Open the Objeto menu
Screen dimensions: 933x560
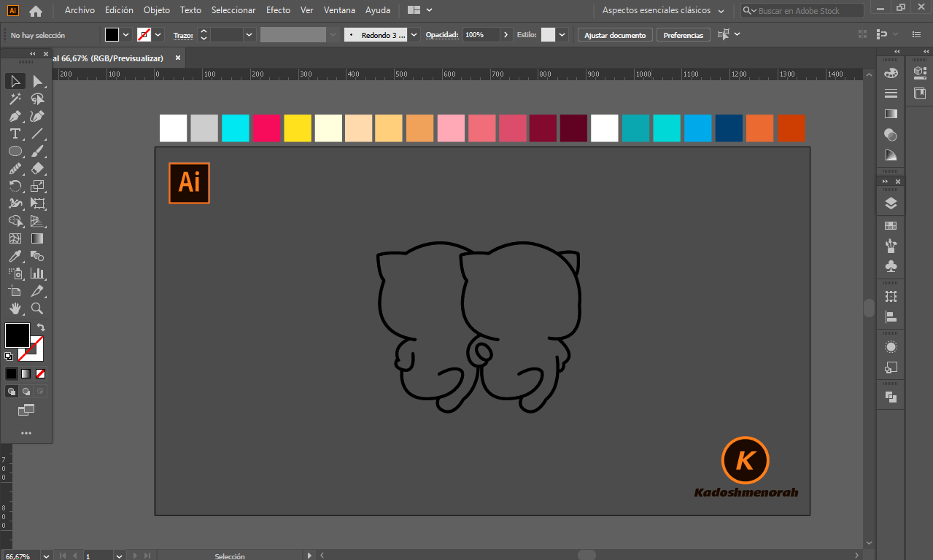click(157, 10)
